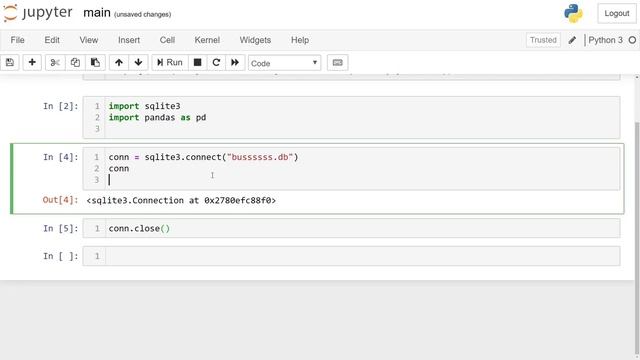Open the cell type Code dropdown

click(x=284, y=63)
